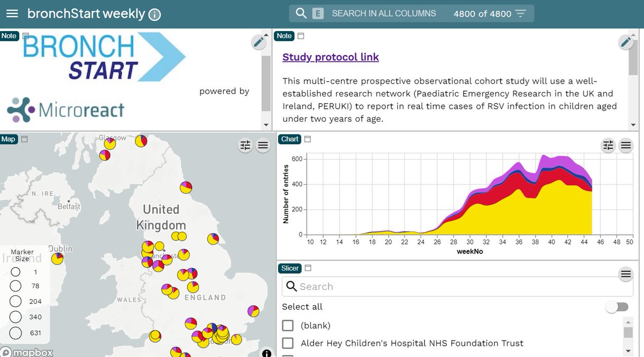Select the Chart panel tab
This screenshot has width=644, height=357.
click(x=290, y=139)
